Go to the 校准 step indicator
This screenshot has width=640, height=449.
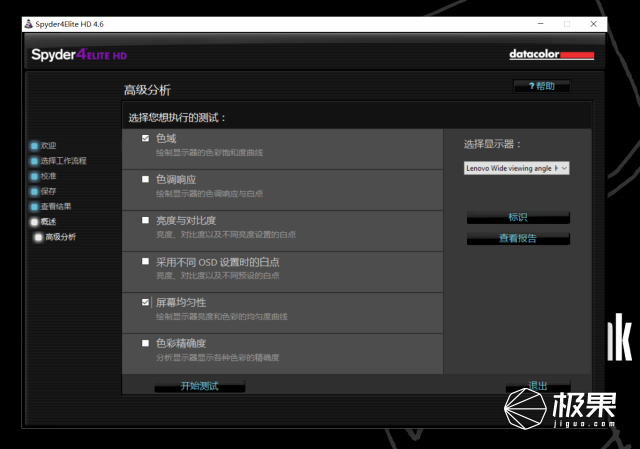34,176
